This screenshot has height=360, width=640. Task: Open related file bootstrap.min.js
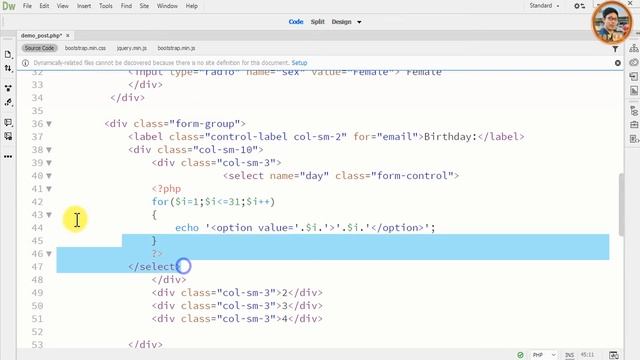tap(176, 48)
